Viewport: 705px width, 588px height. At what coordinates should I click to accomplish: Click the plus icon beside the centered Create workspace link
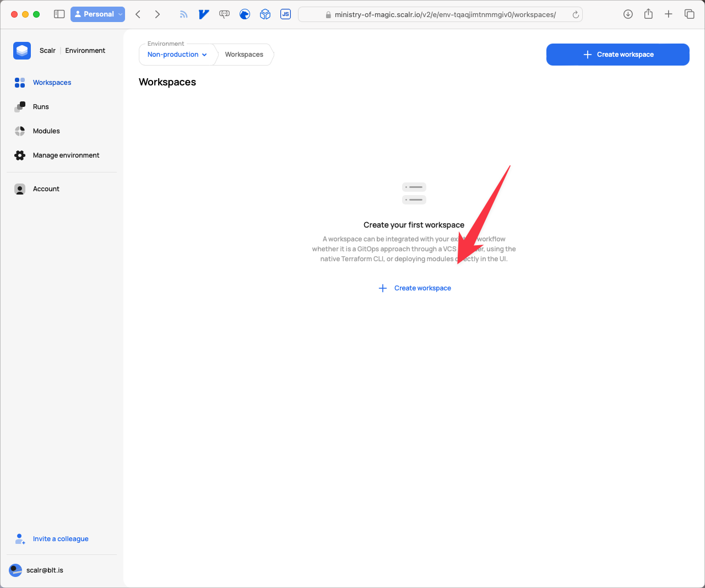383,288
